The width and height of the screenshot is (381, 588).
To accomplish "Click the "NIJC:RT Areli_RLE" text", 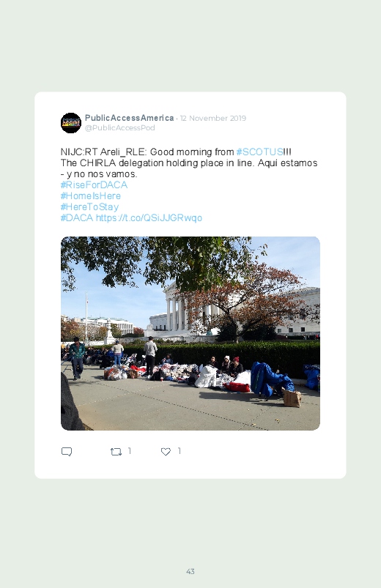I will tap(103, 152).
